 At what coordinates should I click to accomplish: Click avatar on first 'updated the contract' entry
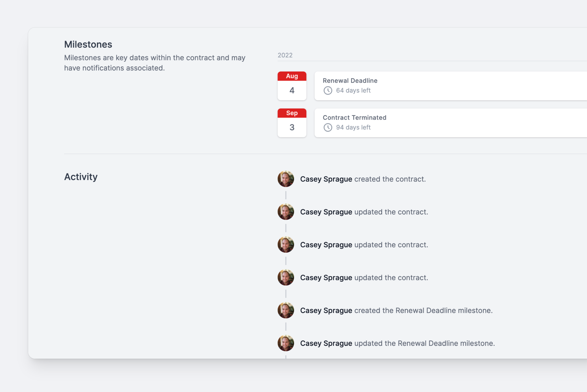[x=286, y=212]
